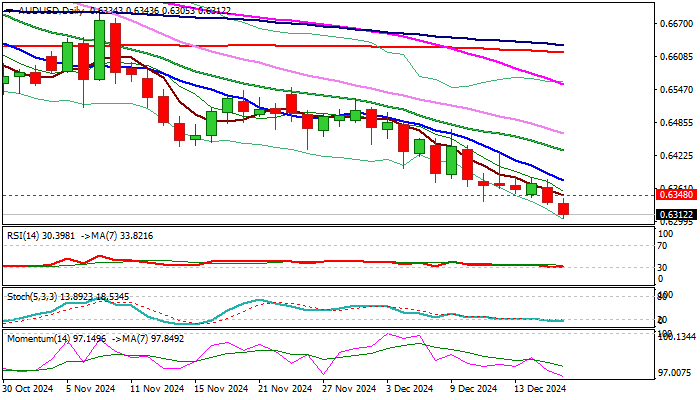700x400 pixels.
Task: Click the 0.64225 price axis value
Action: (676, 156)
